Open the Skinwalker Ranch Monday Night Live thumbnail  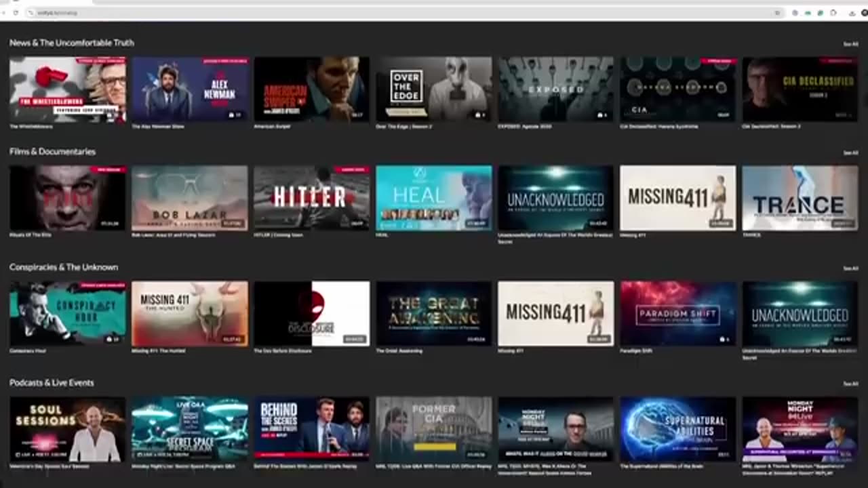800,429
